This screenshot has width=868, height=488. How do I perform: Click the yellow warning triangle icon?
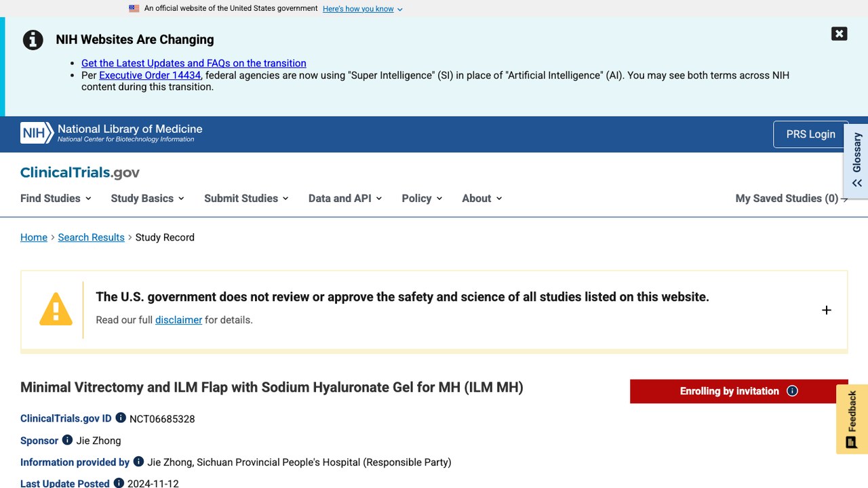56,309
